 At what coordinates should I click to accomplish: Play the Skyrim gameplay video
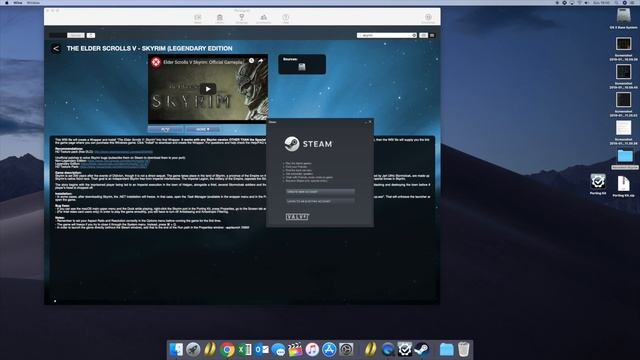pos(208,89)
